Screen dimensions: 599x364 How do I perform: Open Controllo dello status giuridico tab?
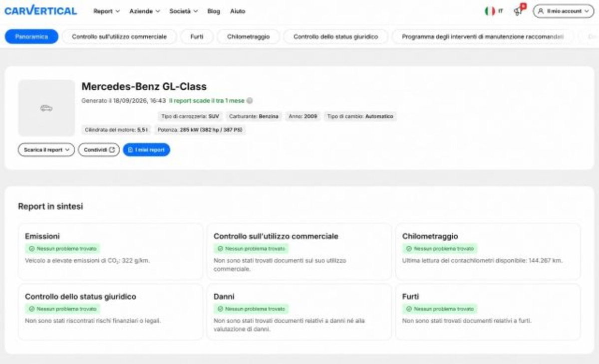click(x=335, y=36)
